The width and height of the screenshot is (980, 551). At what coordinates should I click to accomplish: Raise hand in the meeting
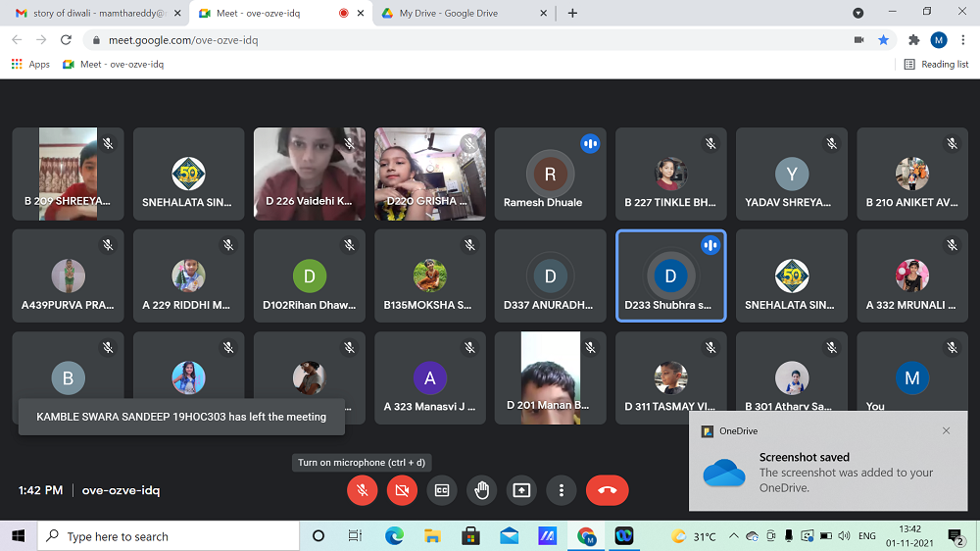pos(481,490)
